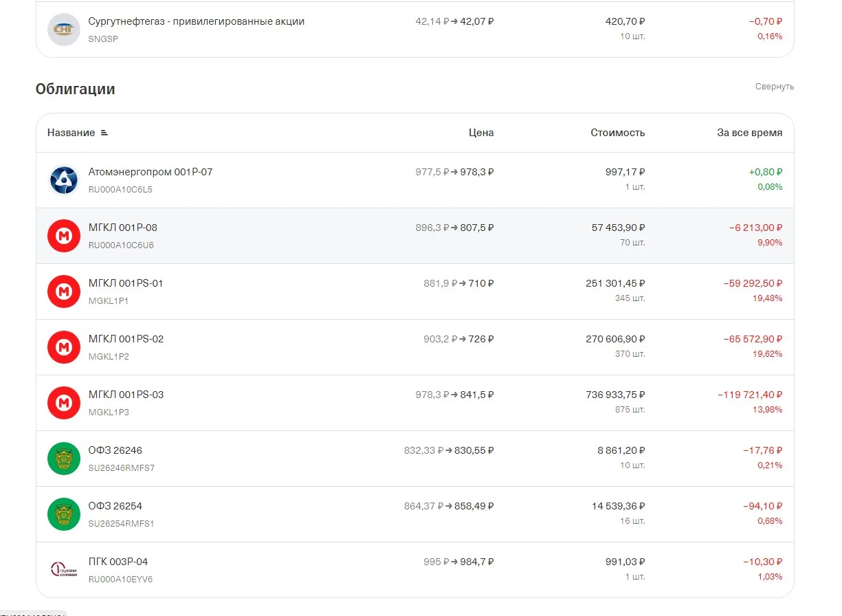842x616 pixels.
Task: Click the value 997,17 ₽
Action: coord(625,172)
